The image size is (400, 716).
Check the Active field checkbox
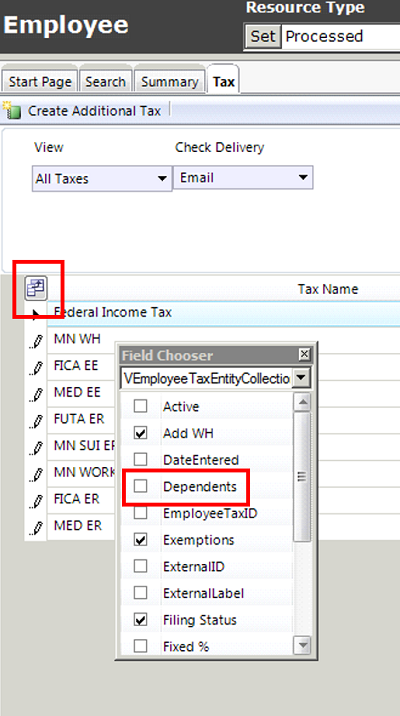coord(141,406)
